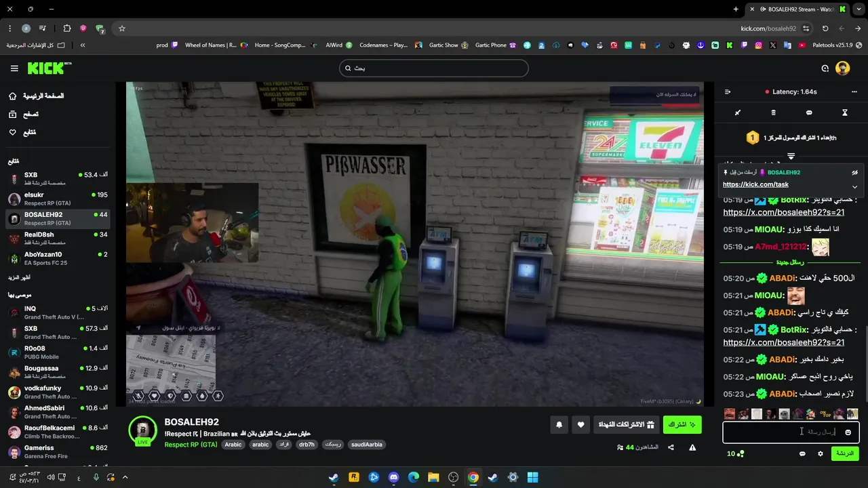
Task: Select RealD8sh channel in sidebar
Action: [58, 239]
